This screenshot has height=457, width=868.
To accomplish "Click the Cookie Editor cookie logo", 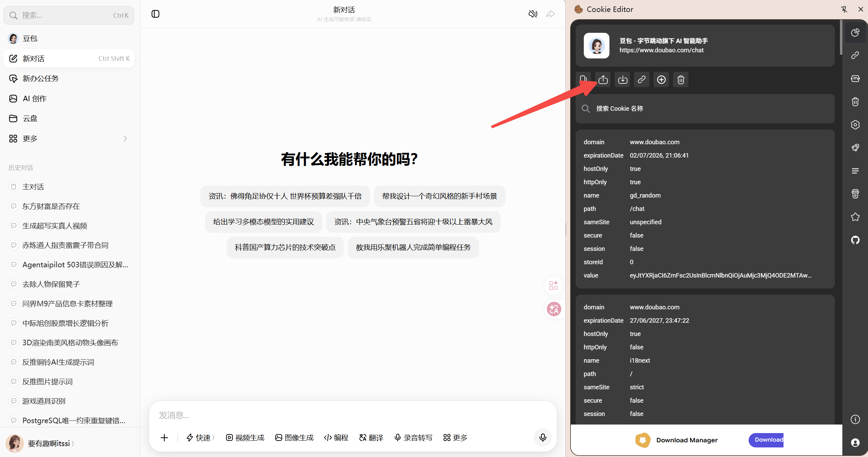I will coord(579,9).
